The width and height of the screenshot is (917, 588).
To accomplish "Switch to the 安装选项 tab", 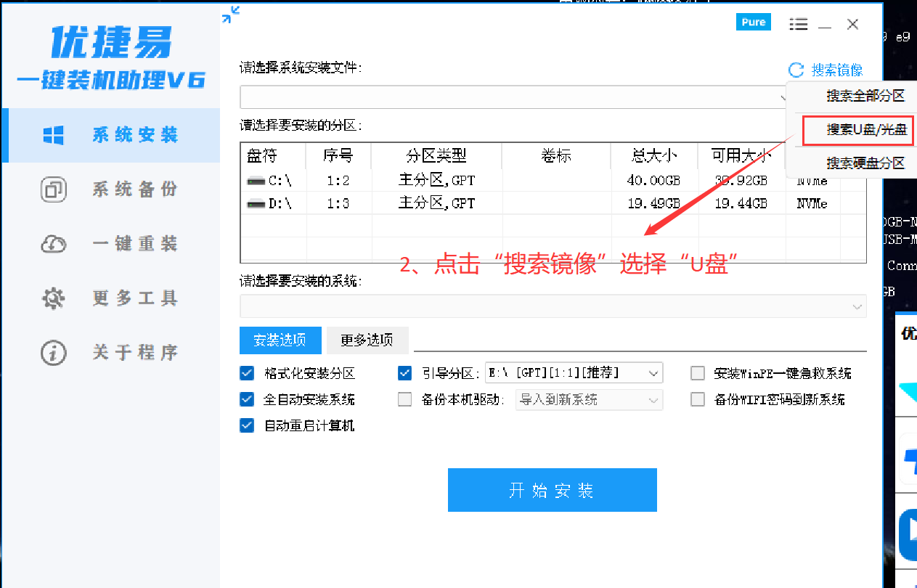I will tap(280, 340).
